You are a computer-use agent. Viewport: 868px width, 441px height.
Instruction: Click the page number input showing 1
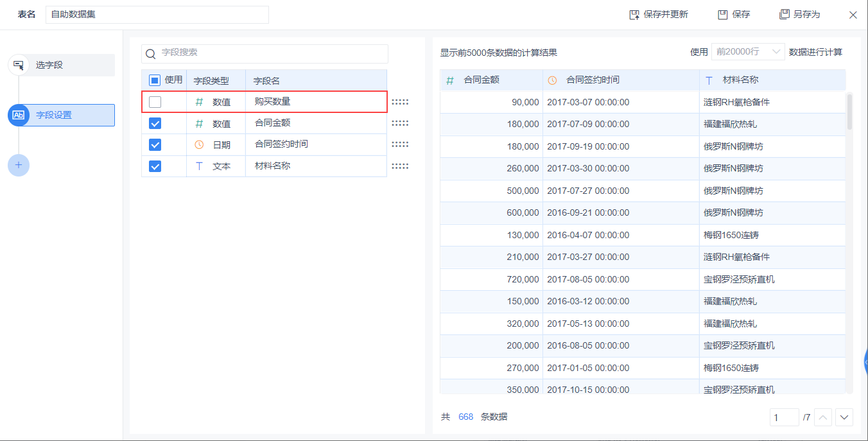coord(785,417)
